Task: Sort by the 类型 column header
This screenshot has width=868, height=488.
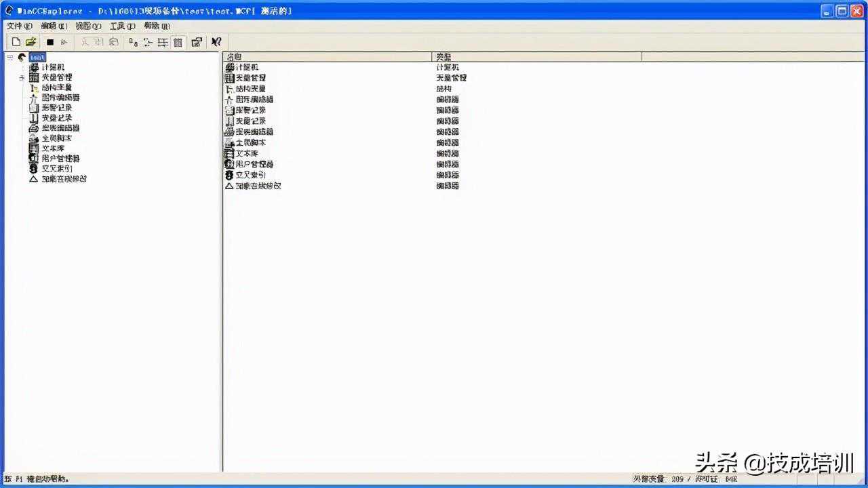Action: [x=536, y=57]
